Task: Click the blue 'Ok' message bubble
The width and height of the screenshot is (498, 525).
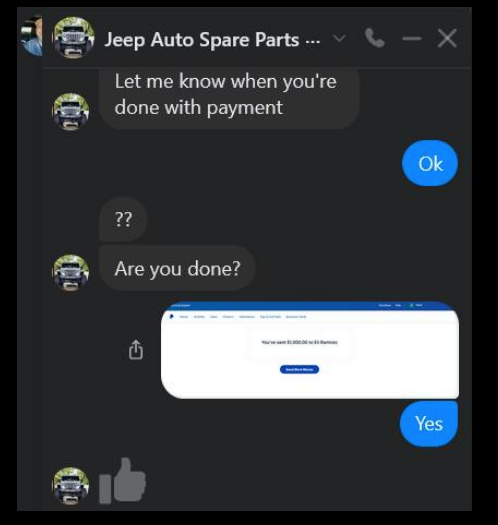Action: click(x=430, y=163)
